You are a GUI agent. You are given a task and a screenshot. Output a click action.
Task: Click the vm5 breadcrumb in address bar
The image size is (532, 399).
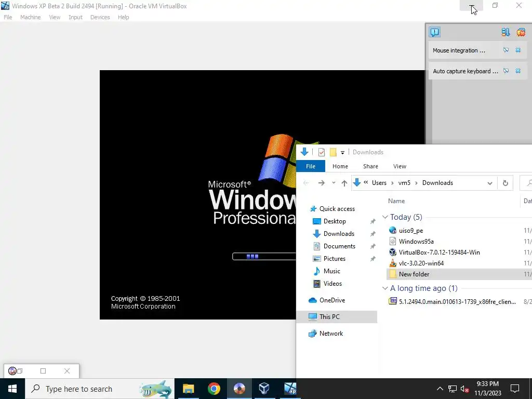coord(404,183)
